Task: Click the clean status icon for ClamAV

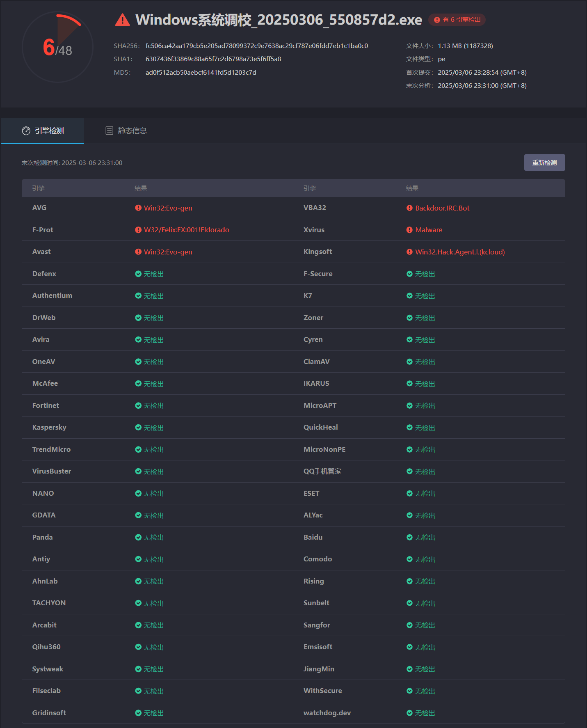Action: [x=409, y=362]
